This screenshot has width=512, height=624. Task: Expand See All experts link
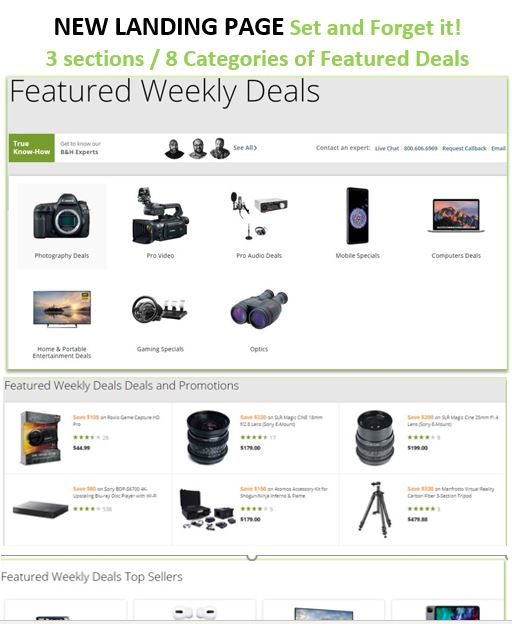(245, 148)
